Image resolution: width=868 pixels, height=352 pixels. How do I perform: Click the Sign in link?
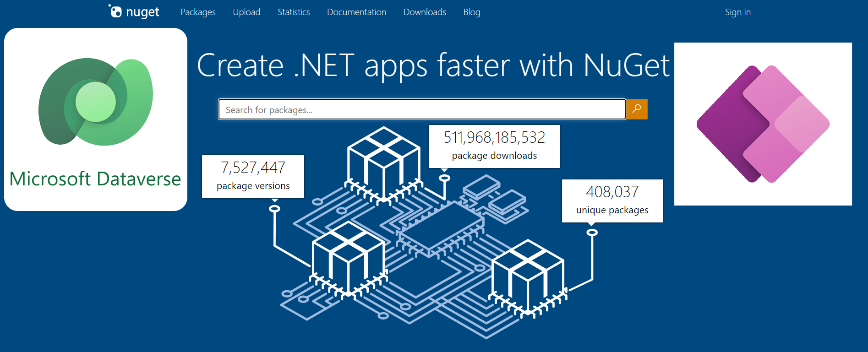[x=738, y=12]
